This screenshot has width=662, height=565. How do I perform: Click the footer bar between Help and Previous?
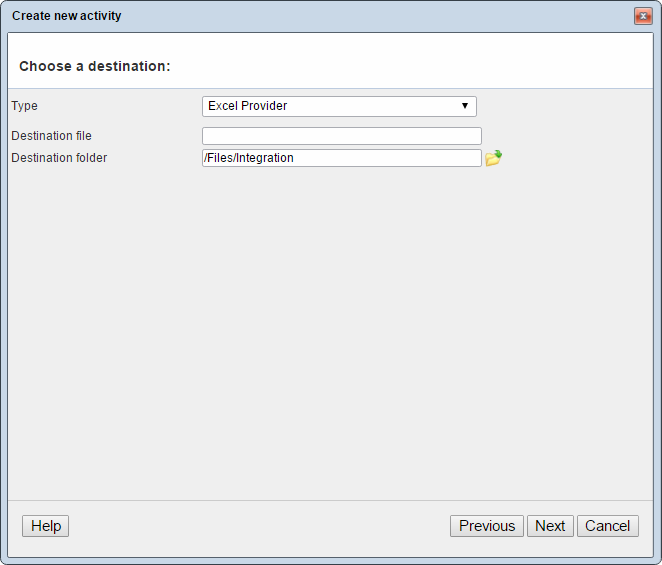(x=260, y=526)
